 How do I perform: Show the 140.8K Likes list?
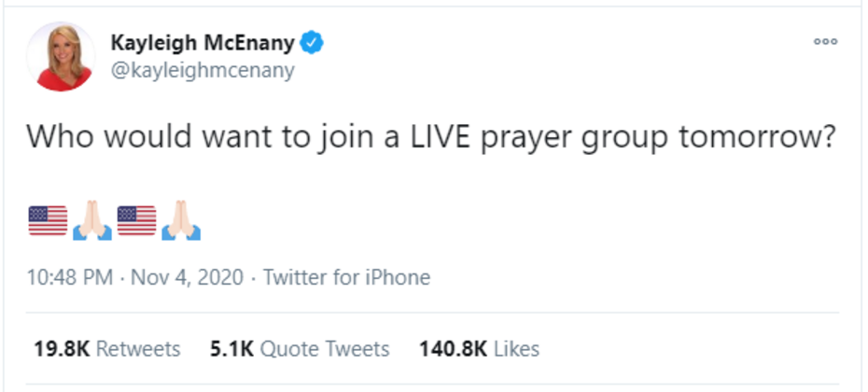pos(480,349)
